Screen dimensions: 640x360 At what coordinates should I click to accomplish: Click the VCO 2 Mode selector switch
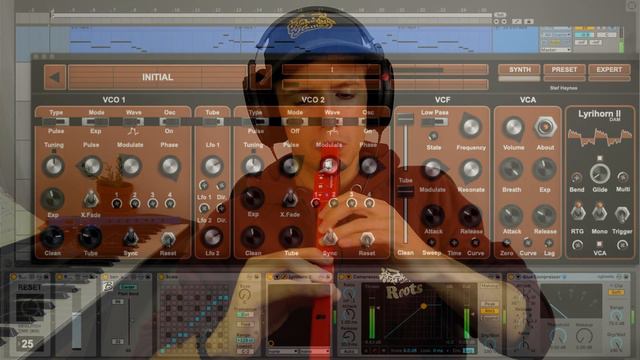click(295, 122)
